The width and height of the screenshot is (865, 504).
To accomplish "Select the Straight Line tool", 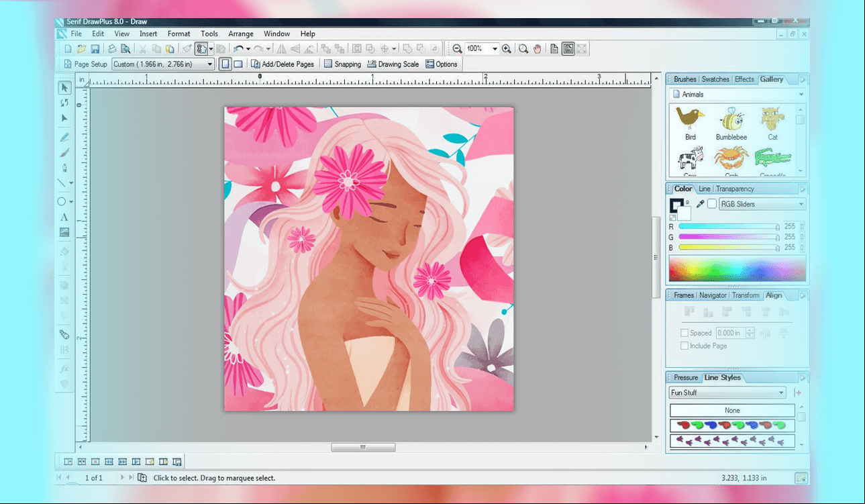I will click(62, 183).
